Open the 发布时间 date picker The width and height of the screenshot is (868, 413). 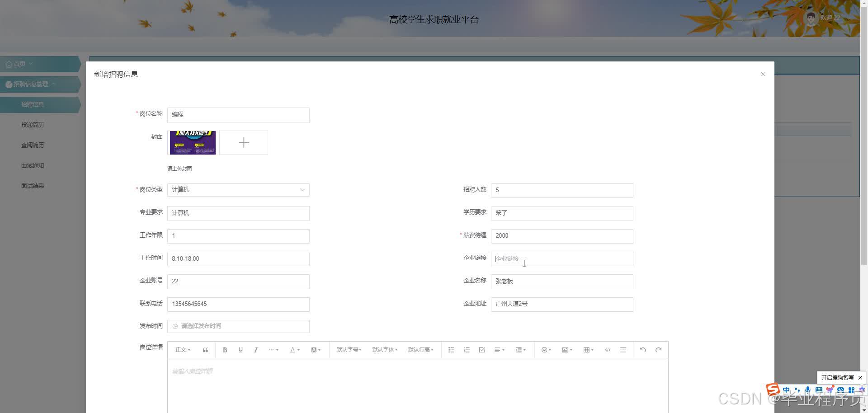pyautogui.click(x=238, y=326)
